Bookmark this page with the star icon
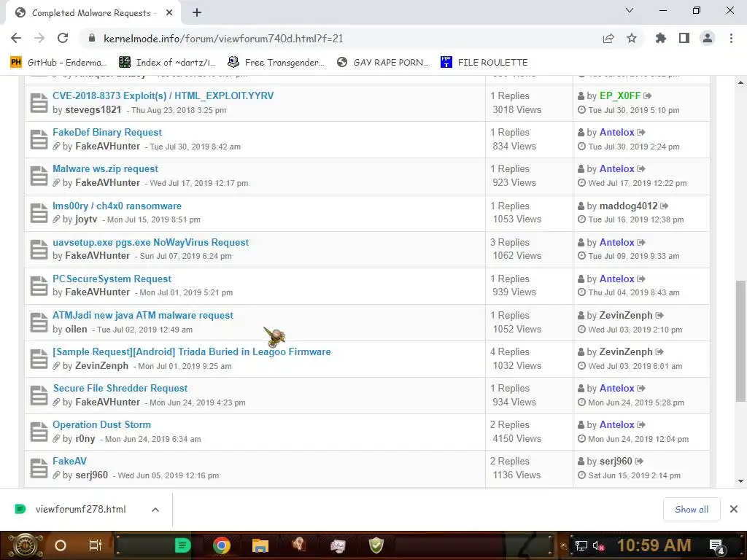 pos(632,38)
